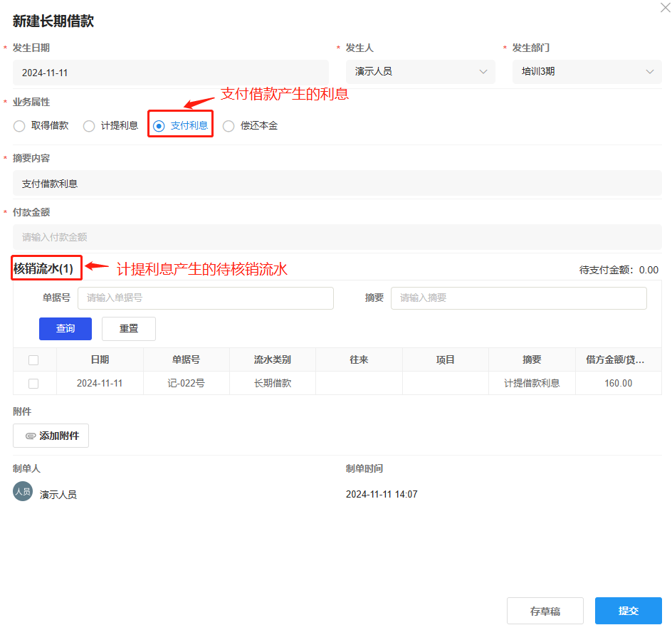Select the 取得借款 radio option
Screen dimensions: 672x625
(19, 125)
